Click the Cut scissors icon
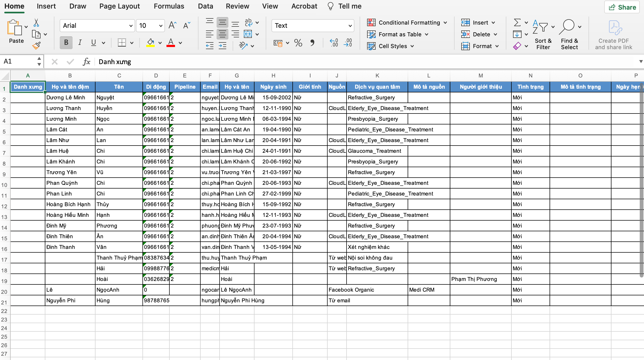This screenshot has height=360, width=644. (x=36, y=23)
